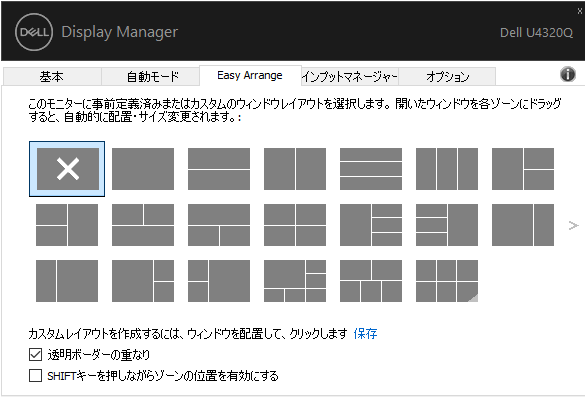Close Display Manager with the x button
The image size is (585, 397).
point(580,11)
